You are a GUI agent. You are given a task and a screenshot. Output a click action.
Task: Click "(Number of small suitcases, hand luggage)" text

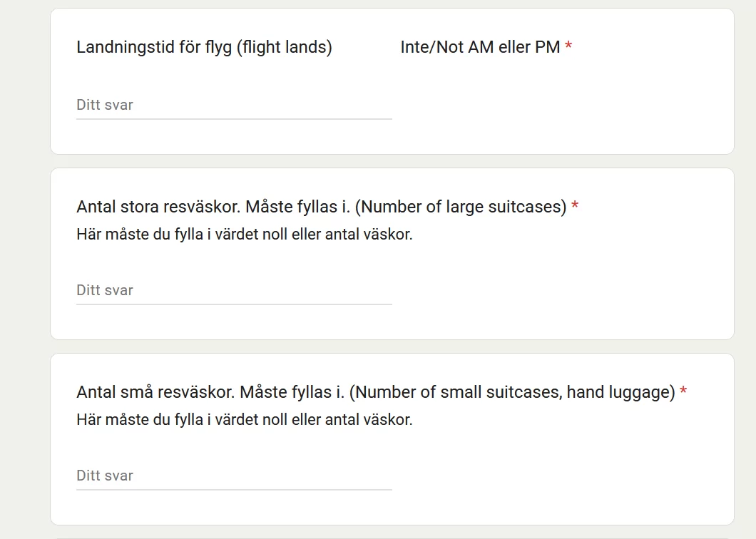click(512, 393)
